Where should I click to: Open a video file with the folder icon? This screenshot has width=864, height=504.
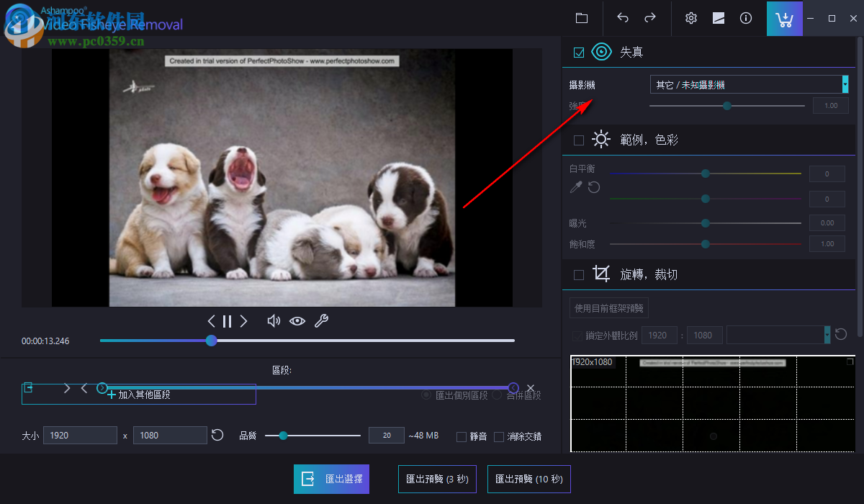click(x=582, y=18)
